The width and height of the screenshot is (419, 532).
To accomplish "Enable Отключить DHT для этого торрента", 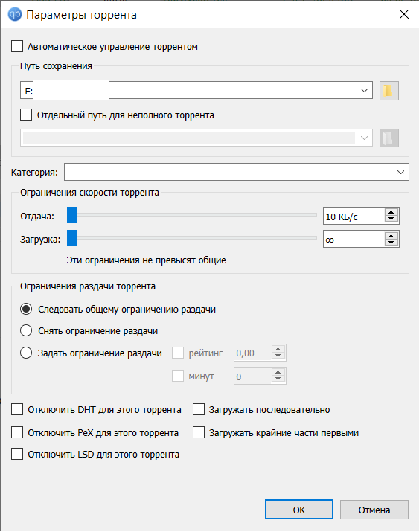I will [17, 409].
